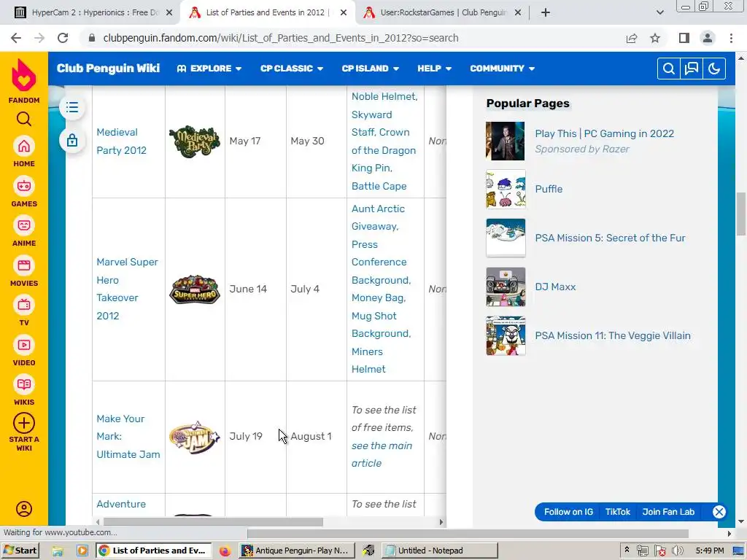Toggle dark mode moon icon
Viewport: 747px width, 560px height.
pos(713,69)
